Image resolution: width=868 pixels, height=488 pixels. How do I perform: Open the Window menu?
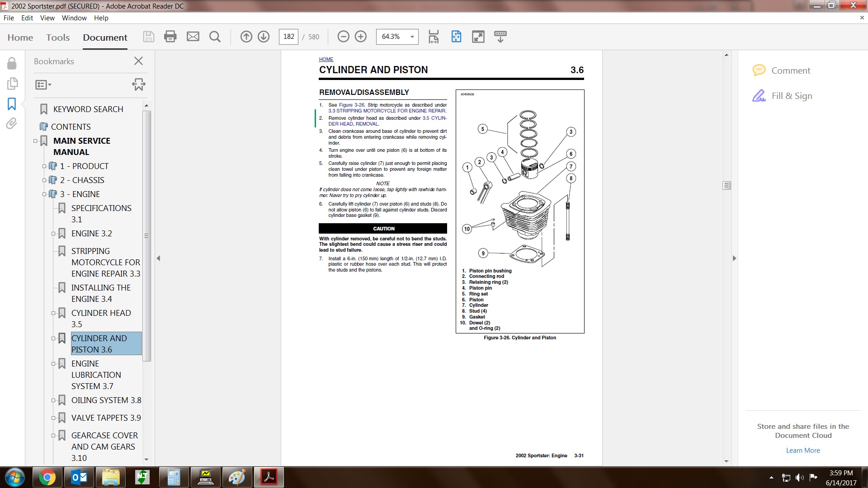[x=74, y=18]
